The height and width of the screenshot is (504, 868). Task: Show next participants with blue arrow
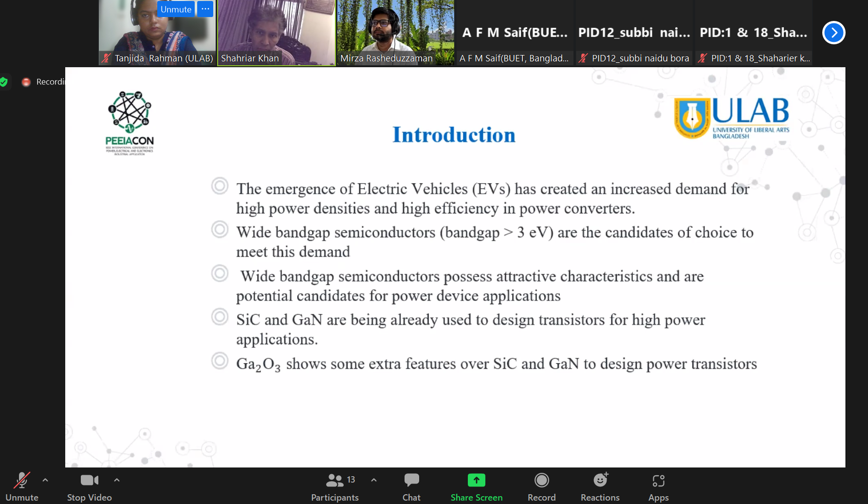click(x=833, y=33)
